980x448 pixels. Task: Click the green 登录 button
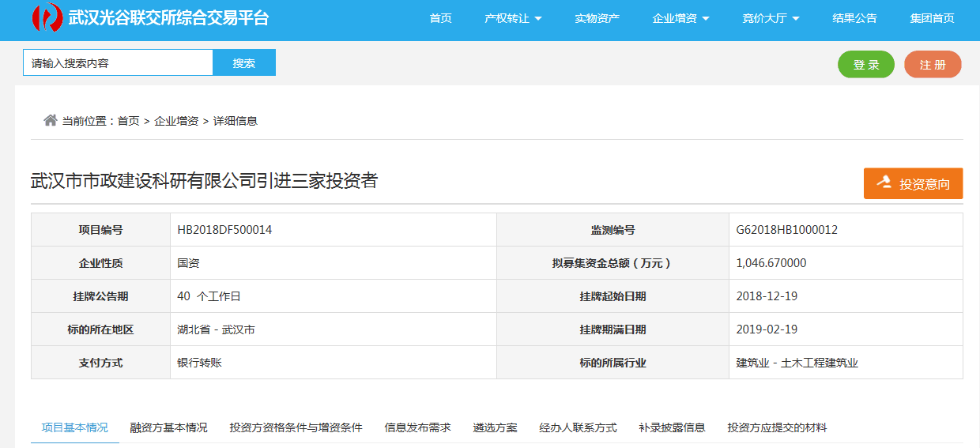click(x=866, y=65)
